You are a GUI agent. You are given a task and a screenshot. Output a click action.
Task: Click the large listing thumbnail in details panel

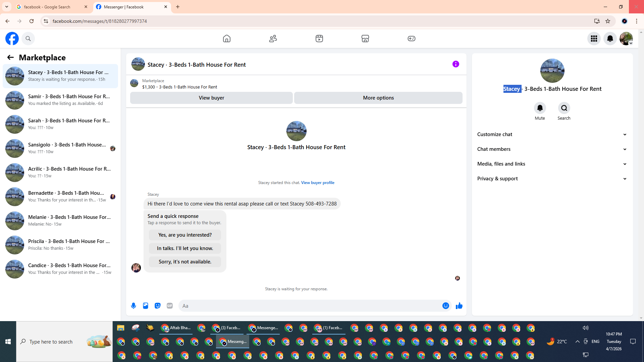[x=552, y=71]
